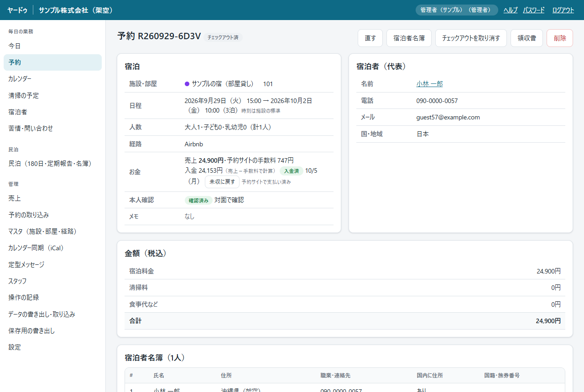Go to スタッフ page

tap(52, 281)
